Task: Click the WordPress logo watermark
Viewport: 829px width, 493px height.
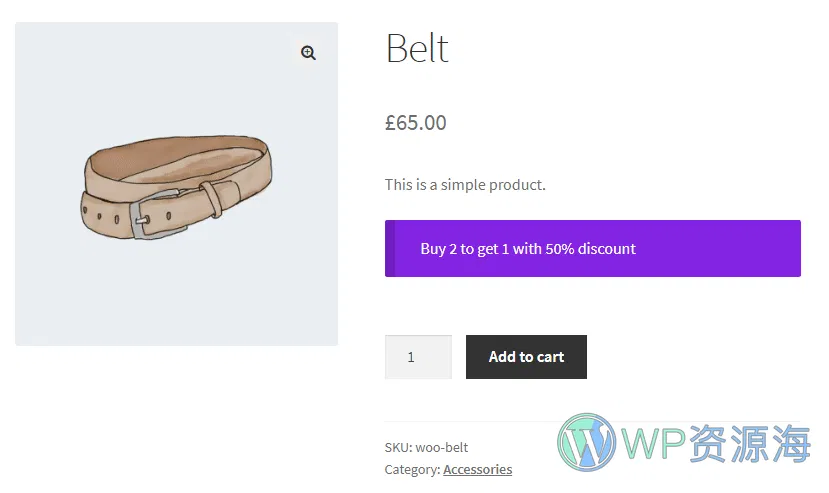Action: [587, 441]
